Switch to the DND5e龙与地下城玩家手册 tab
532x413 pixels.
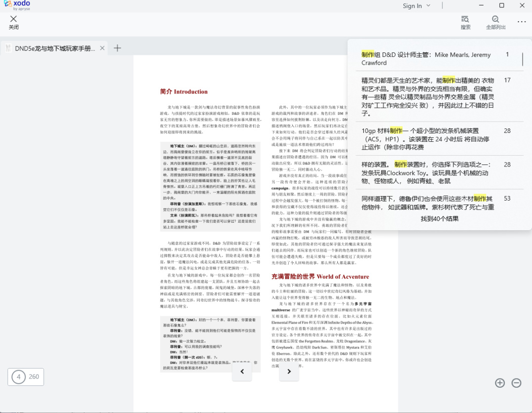click(54, 48)
